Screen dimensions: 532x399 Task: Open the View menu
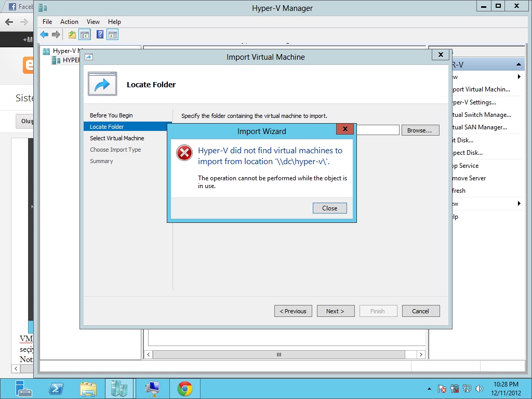[93, 22]
